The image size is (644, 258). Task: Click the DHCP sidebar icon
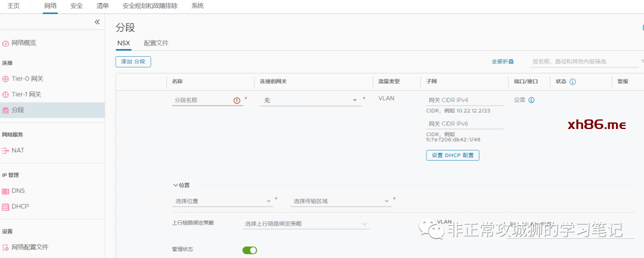coord(6,207)
